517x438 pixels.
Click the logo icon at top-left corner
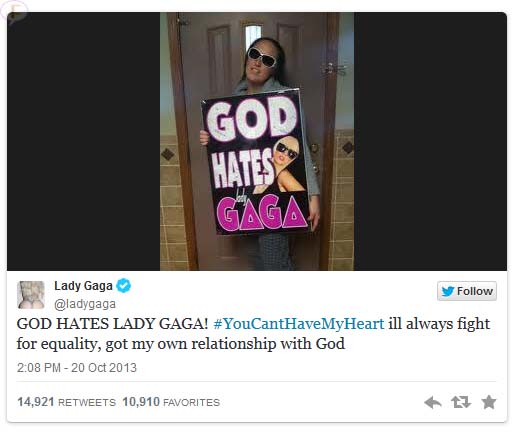(13, 13)
